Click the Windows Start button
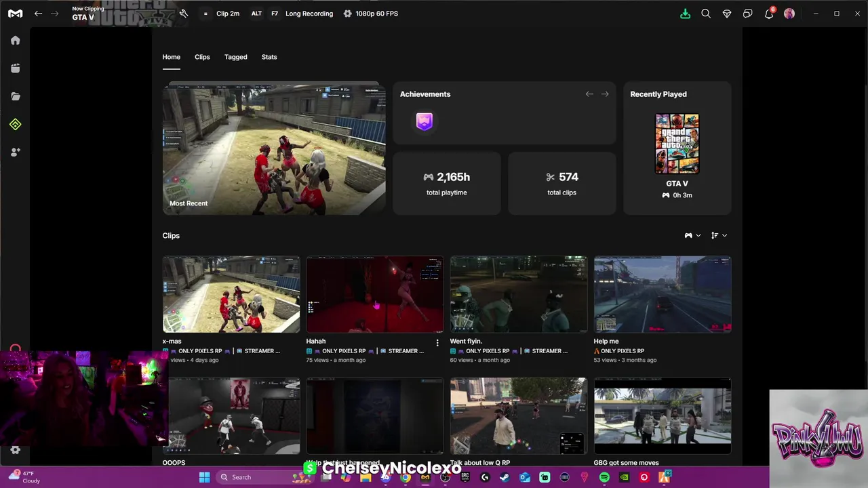 [x=204, y=477]
